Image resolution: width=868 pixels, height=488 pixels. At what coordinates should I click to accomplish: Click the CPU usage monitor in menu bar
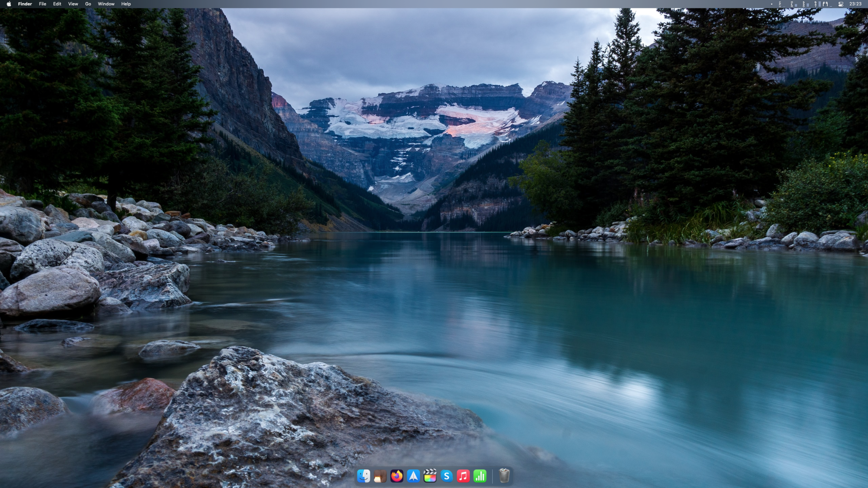[x=781, y=4]
